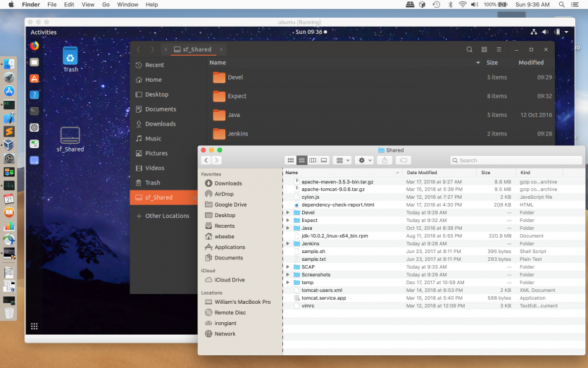This screenshot has width=588, height=368.
Task: Open the macOS Go menu
Action: pos(106,4)
